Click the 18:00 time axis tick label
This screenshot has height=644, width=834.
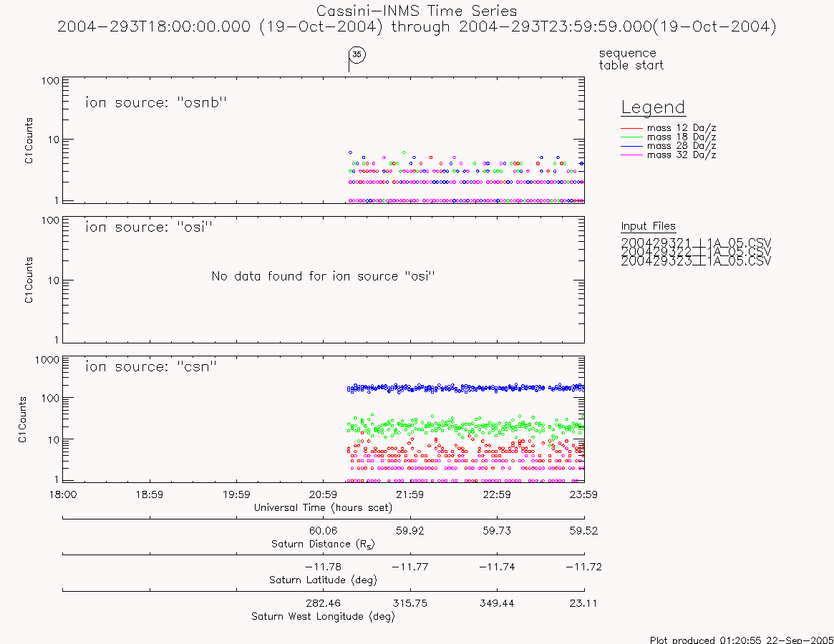point(63,494)
